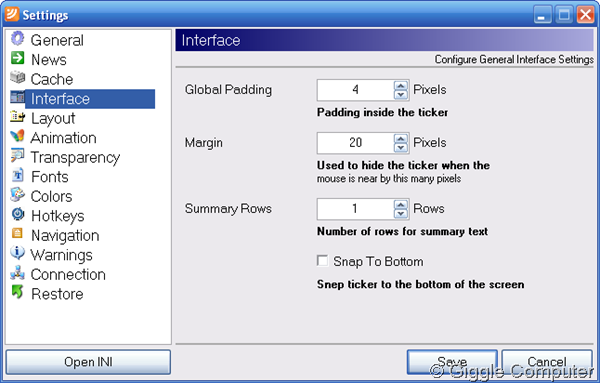The height and width of the screenshot is (383, 600).
Task: Cancel the settings dialog
Action: (547, 362)
